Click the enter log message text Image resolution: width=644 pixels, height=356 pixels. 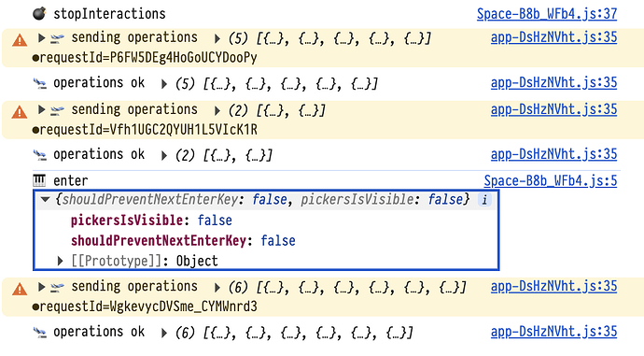click(x=70, y=180)
